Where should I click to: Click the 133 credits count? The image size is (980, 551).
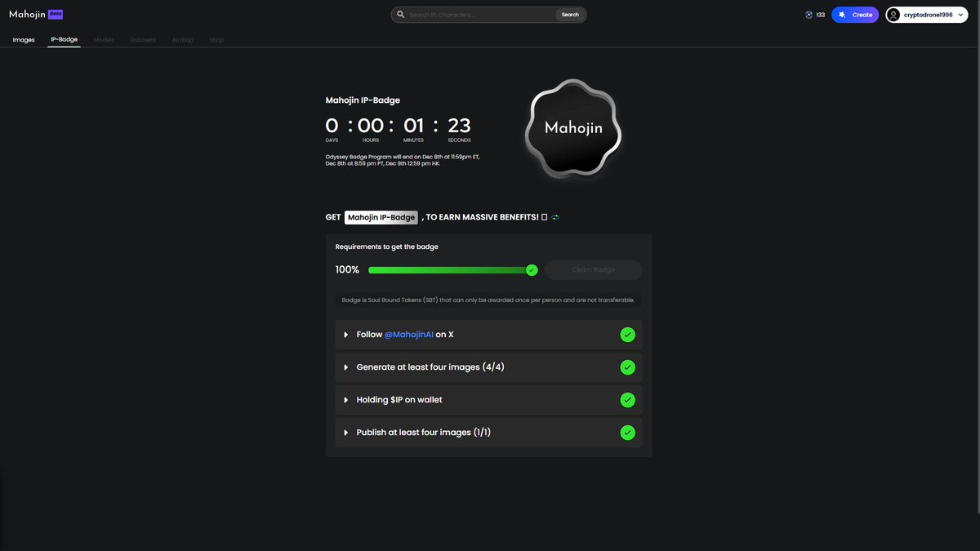coord(820,15)
